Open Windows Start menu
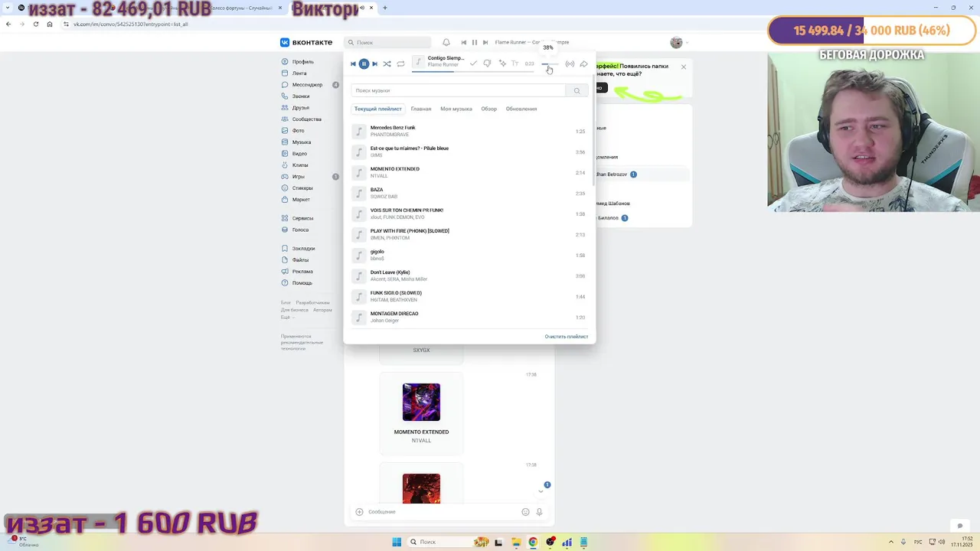 click(397, 542)
